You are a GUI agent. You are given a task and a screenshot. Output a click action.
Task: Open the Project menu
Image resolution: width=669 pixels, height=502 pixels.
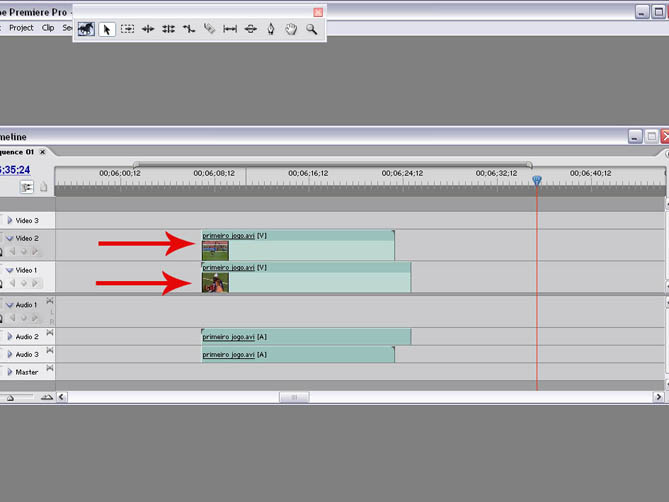(x=21, y=28)
